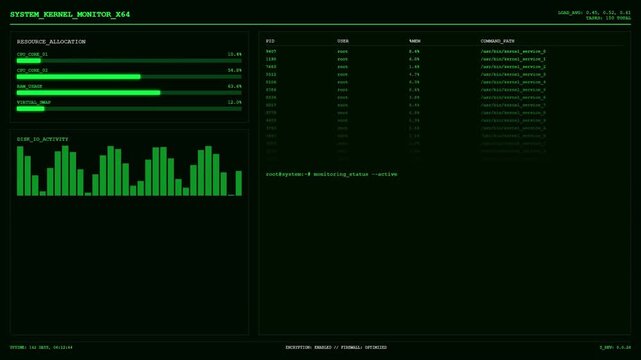Click the monitoring_status --active command line
Image resolution: width=641 pixels, height=360 pixels.
pyautogui.click(x=332, y=174)
